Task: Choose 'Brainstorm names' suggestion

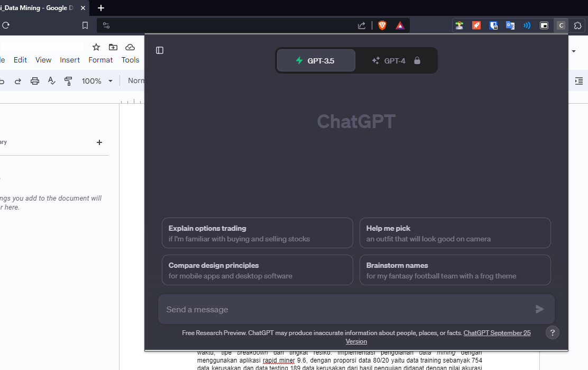Action: [x=455, y=270]
